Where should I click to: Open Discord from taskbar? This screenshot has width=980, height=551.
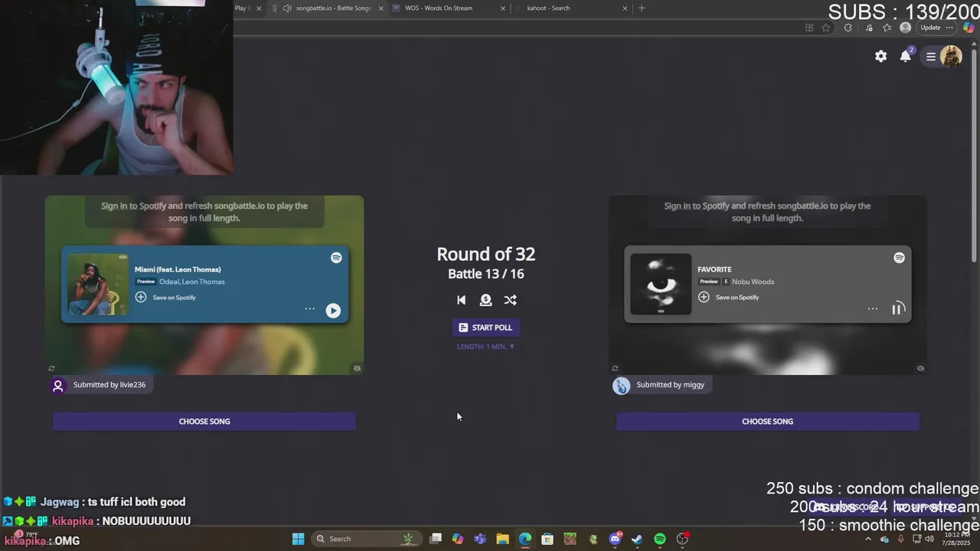[x=615, y=539]
